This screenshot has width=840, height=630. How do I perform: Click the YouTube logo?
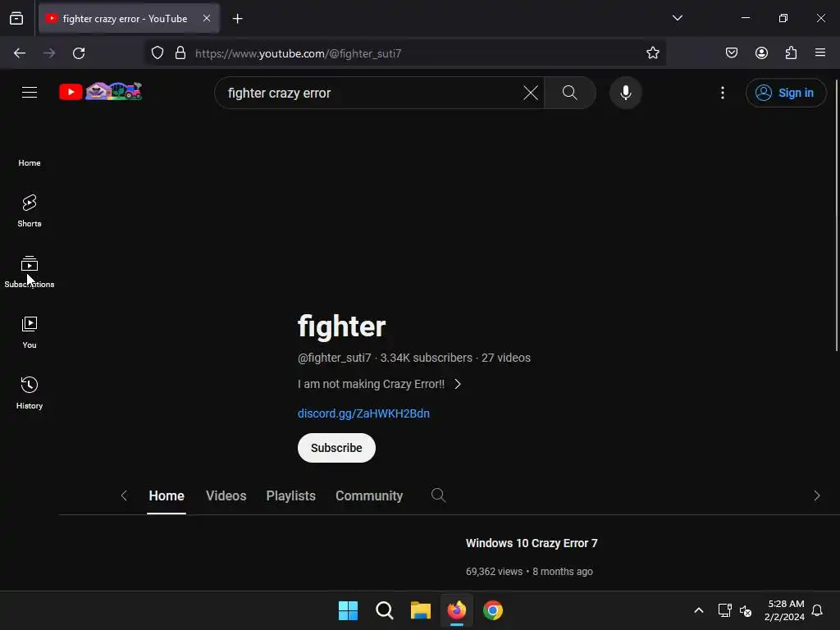click(x=101, y=92)
